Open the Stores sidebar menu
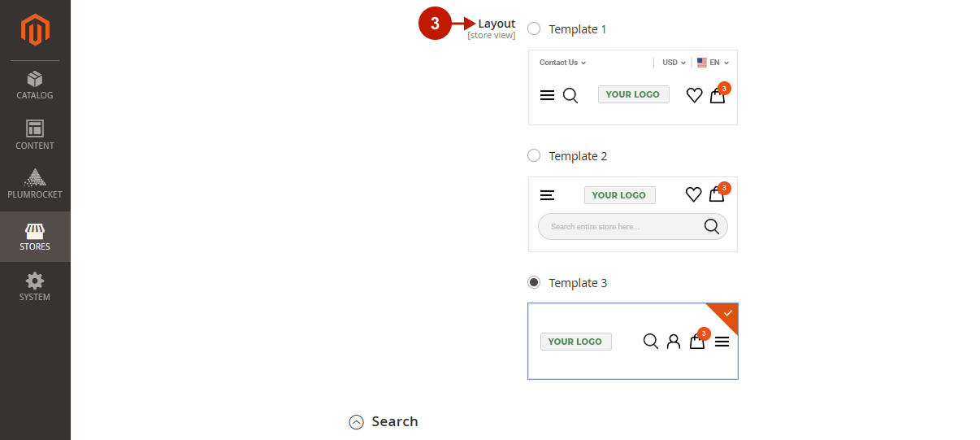Screen dimensions: 980x440 click(35, 237)
